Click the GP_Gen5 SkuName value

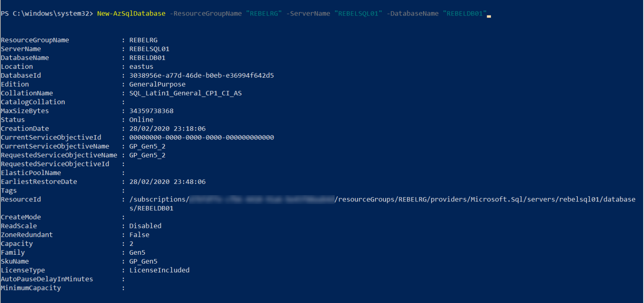143,261
